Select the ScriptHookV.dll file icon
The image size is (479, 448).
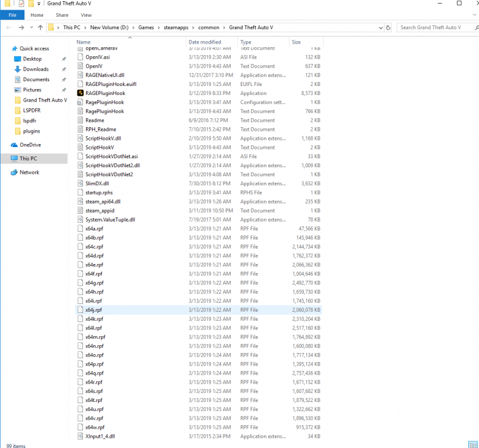click(x=80, y=139)
